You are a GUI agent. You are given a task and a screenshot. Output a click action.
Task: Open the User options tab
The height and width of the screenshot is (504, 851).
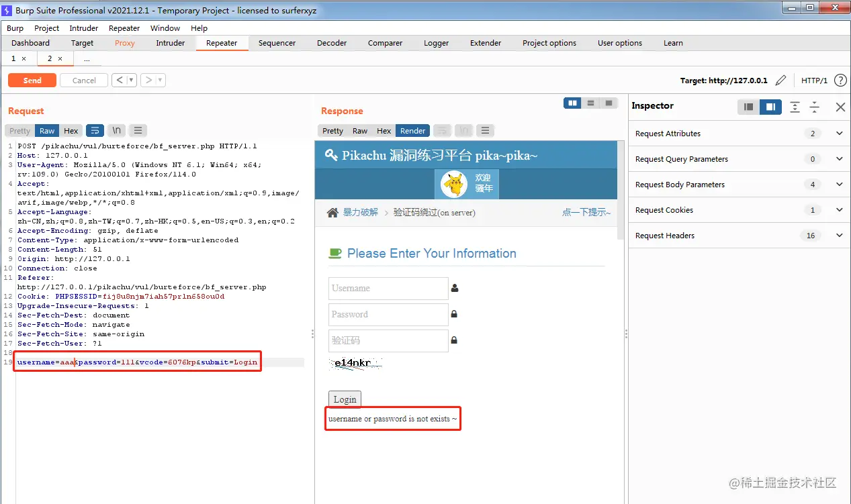click(x=620, y=43)
